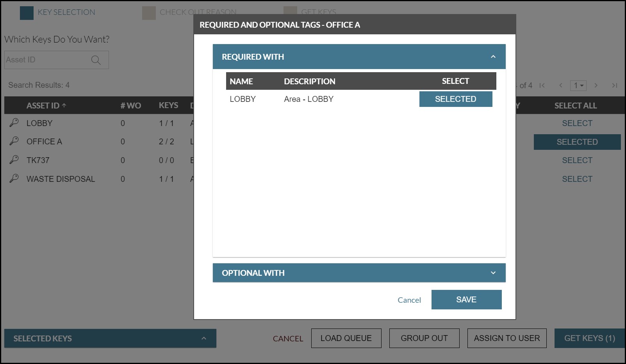The width and height of the screenshot is (626, 364).
Task: Deselect the LOBBY required tag
Action: coord(455,99)
